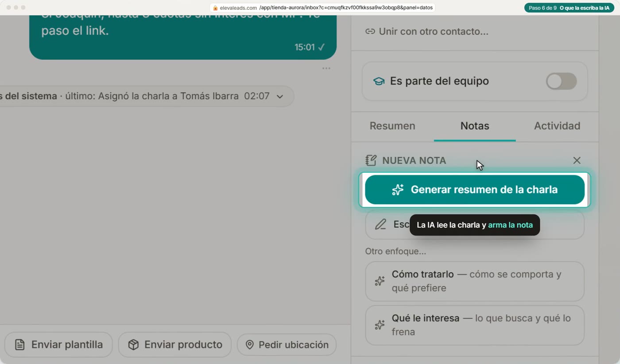Image resolution: width=620 pixels, height=364 pixels.
Task: Click the box icon in Enviar producto
Action: coord(133,345)
